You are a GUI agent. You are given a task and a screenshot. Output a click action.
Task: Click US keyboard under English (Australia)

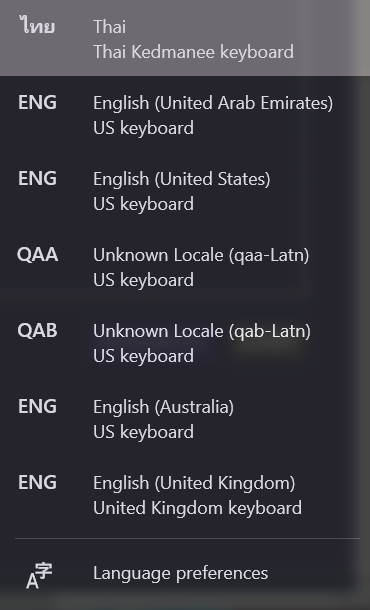pos(144,432)
